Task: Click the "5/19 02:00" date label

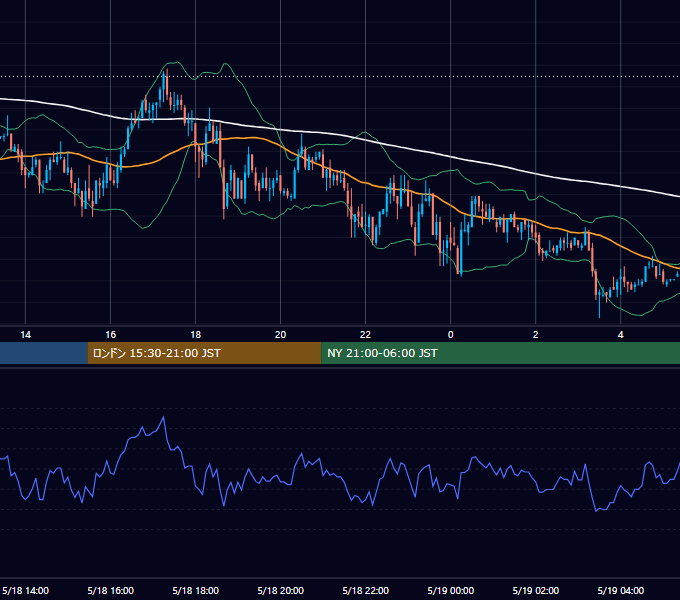Action: tap(536, 590)
